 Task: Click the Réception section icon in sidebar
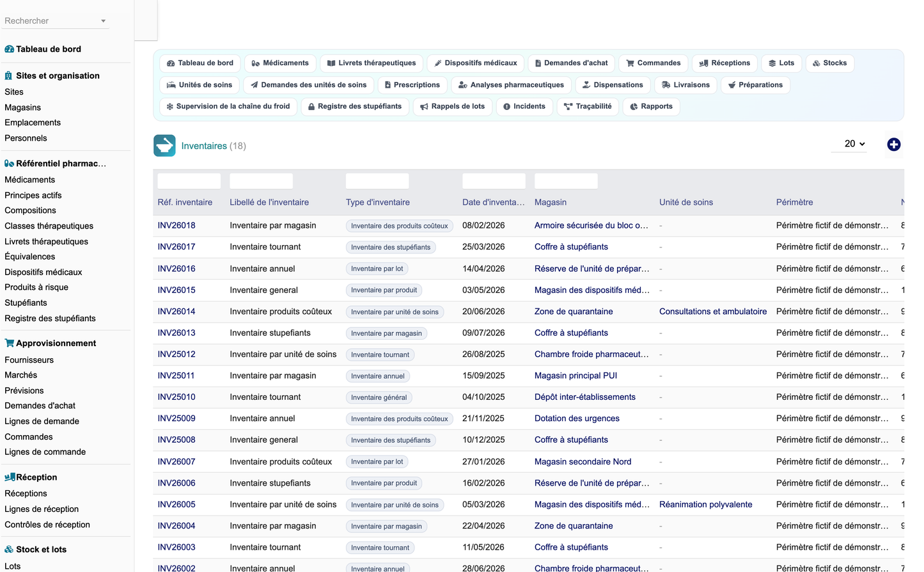point(10,477)
